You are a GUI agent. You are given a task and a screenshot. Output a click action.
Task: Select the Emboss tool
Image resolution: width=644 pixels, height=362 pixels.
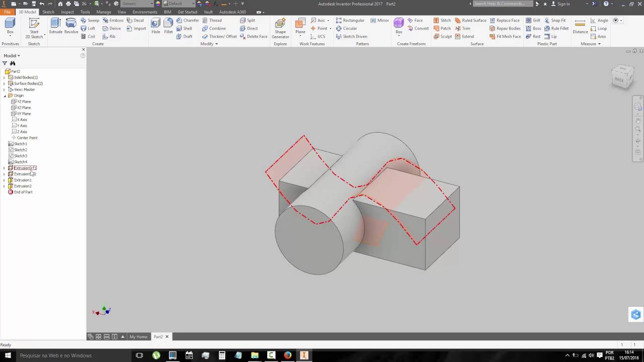pos(113,20)
